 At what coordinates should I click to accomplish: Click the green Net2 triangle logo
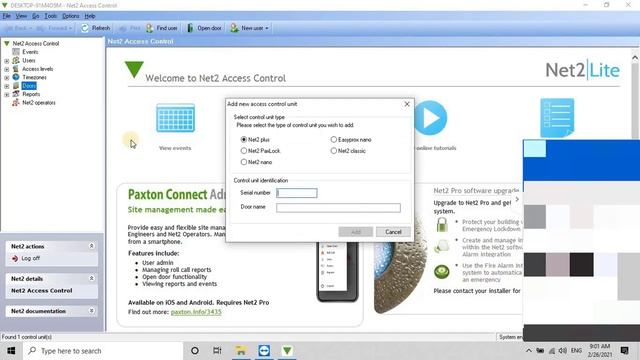tap(134, 69)
